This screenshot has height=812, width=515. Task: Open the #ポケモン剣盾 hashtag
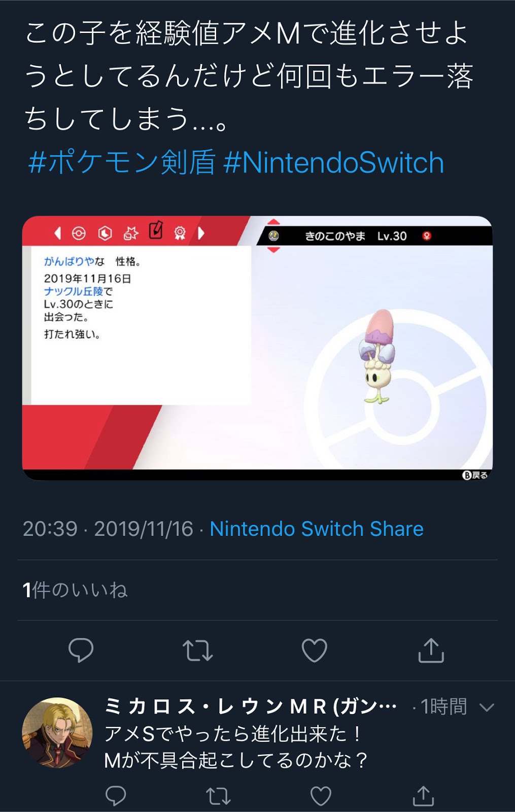(122, 162)
